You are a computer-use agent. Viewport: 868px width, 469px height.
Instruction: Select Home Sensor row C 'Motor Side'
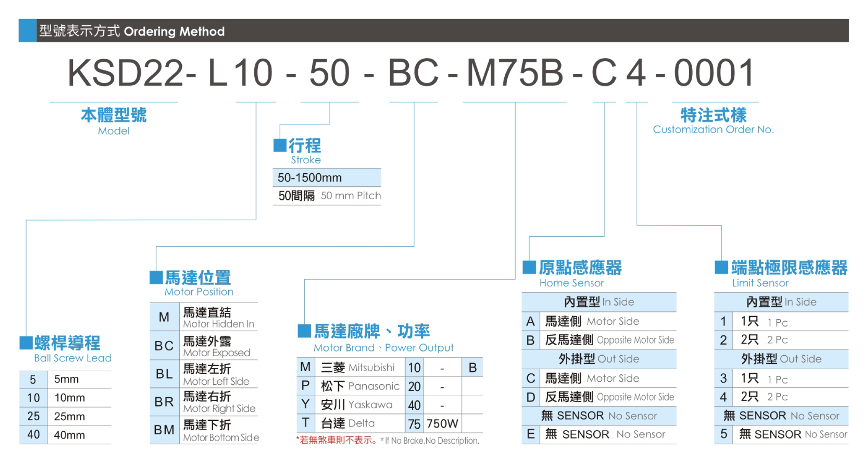pos(599,378)
